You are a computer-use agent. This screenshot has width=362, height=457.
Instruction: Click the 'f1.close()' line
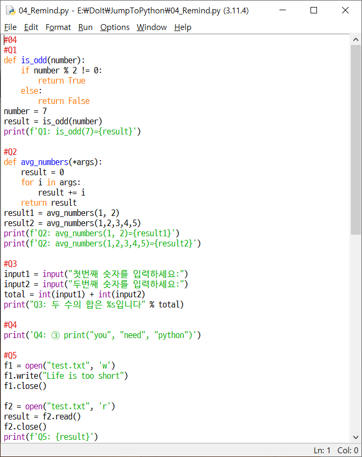pos(25,386)
